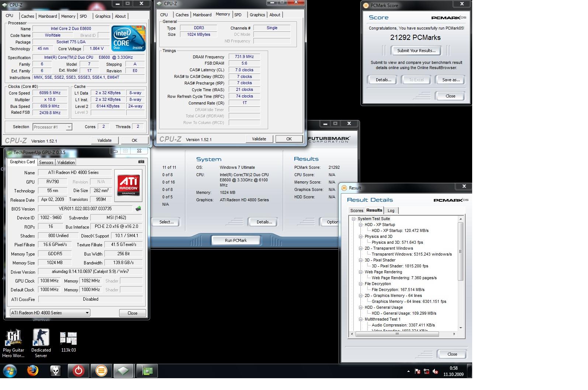Collapse the 2D - Transparent Windows node
This screenshot has height=390, width=588.
[x=360, y=248]
